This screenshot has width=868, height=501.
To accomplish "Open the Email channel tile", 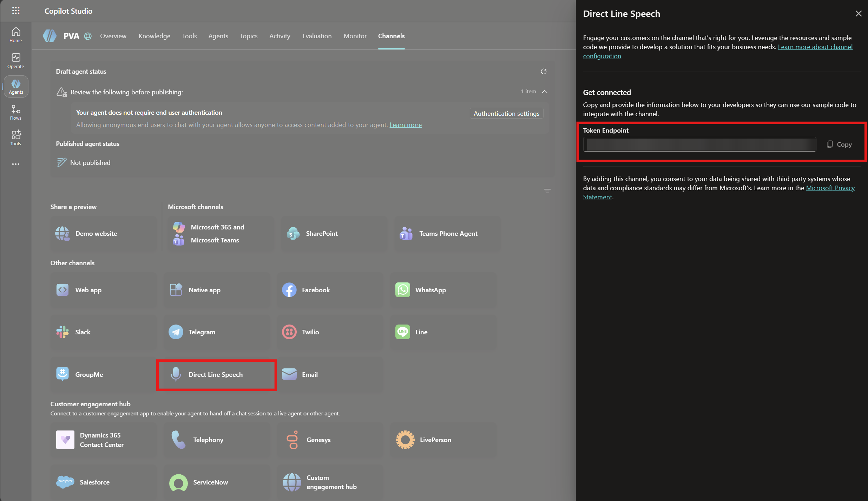I will [330, 375].
